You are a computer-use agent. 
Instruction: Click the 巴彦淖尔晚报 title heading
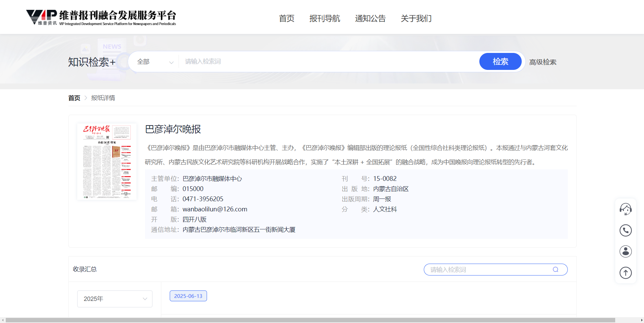click(x=173, y=129)
